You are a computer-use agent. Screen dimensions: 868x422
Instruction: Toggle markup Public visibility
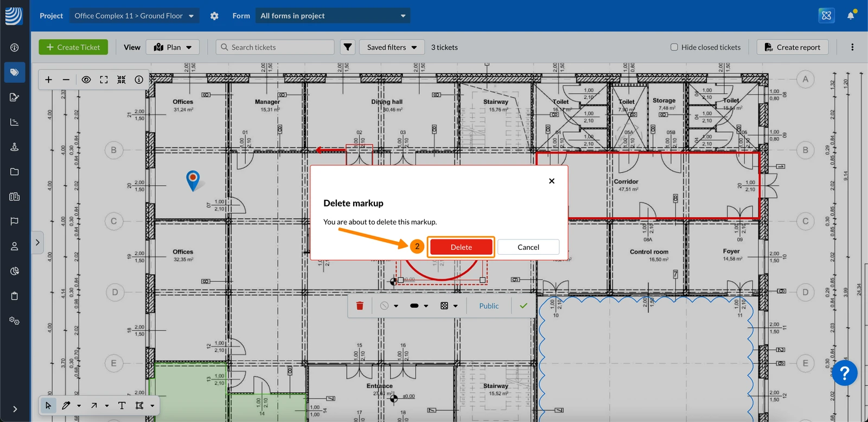tap(489, 306)
